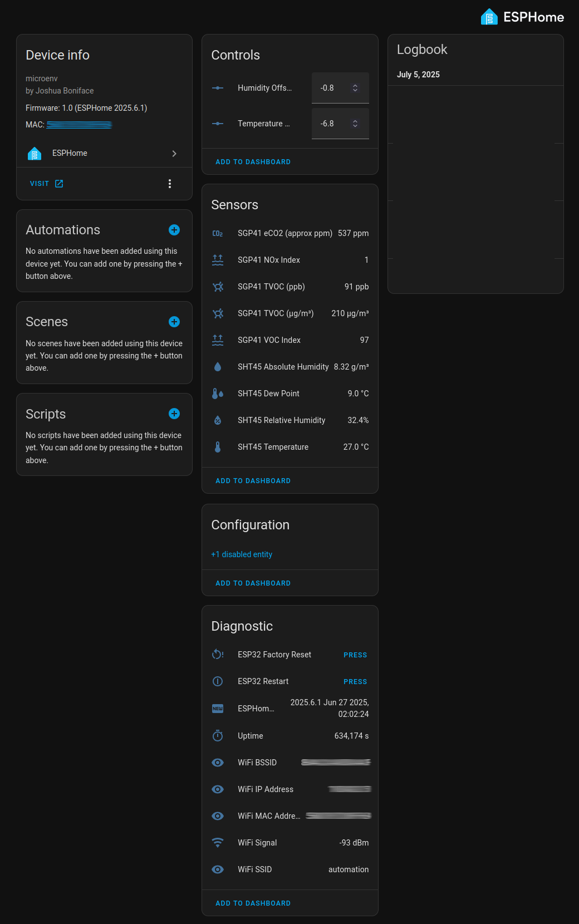The image size is (579, 924).
Task: Click the add Scripts plus icon
Action: (x=174, y=414)
